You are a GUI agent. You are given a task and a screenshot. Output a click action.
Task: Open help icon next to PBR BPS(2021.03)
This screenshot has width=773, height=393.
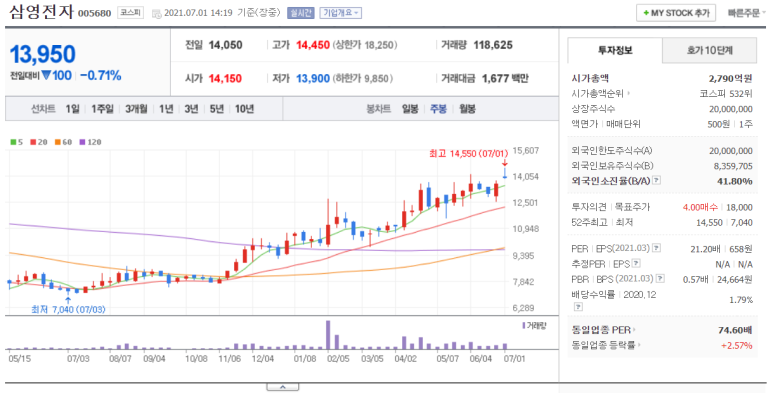pos(661,279)
